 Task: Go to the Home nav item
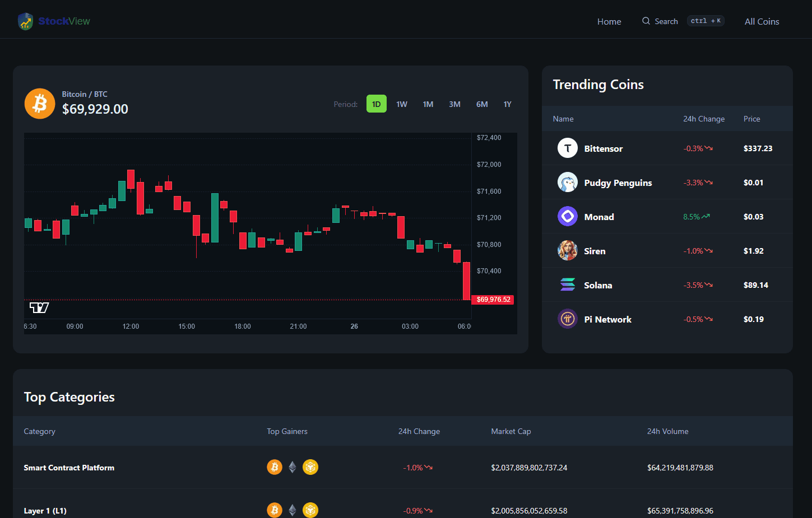(609, 21)
